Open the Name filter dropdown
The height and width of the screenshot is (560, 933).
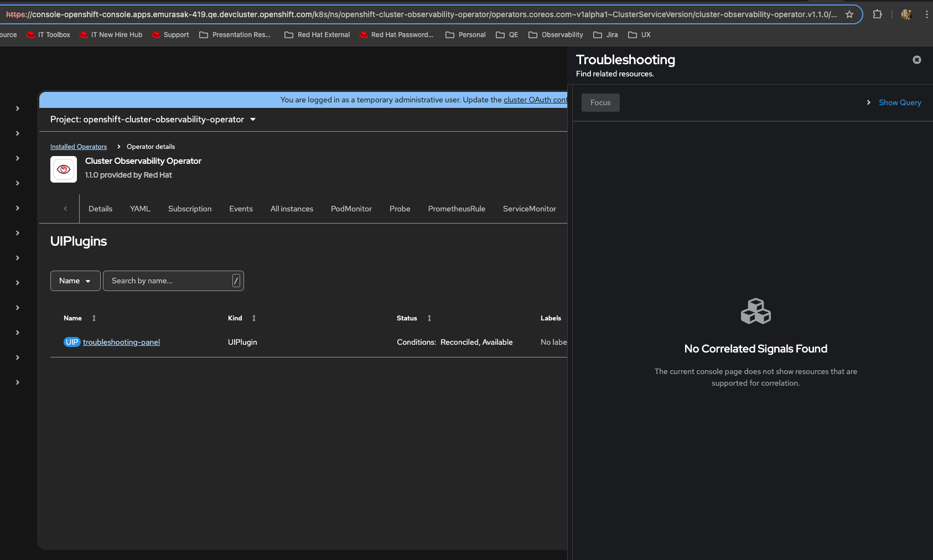[x=75, y=281]
